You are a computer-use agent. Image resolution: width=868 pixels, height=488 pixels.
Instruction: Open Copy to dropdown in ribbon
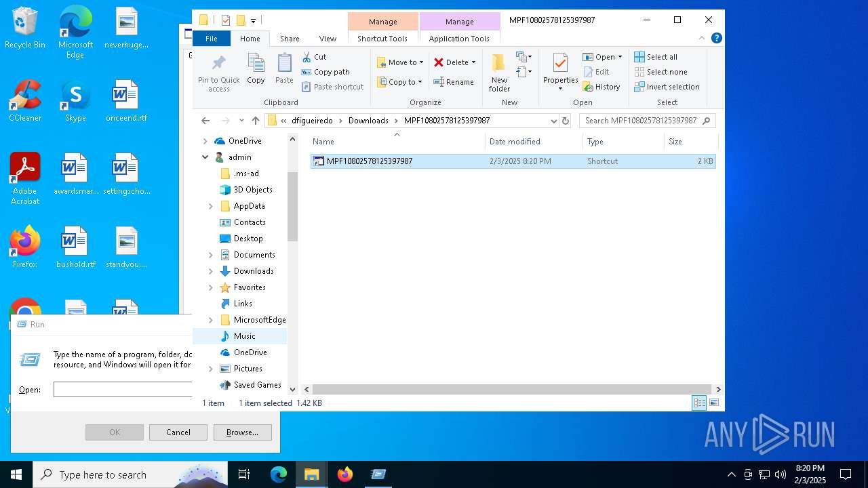click(400, 82)
